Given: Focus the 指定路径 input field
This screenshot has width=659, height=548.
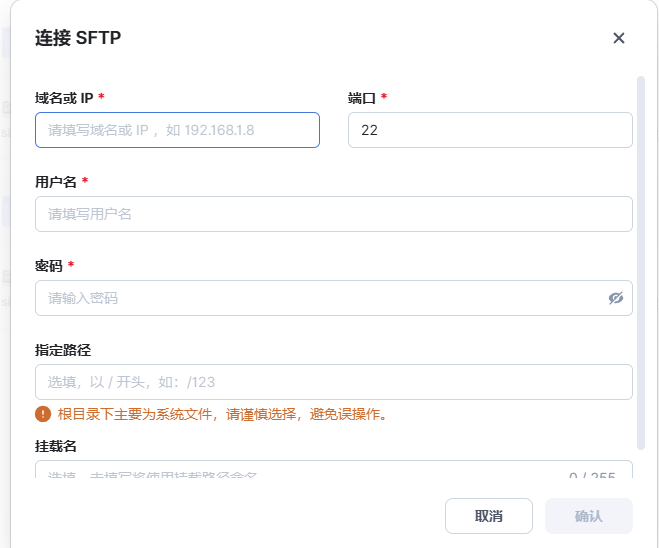Looking at the screenshot, I should [333, 382].
